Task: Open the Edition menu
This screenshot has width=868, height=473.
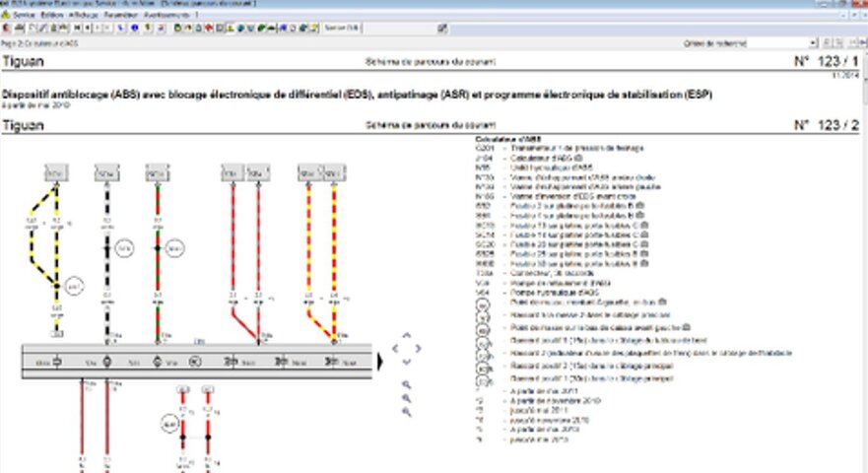Action: [x=52, y=15]
